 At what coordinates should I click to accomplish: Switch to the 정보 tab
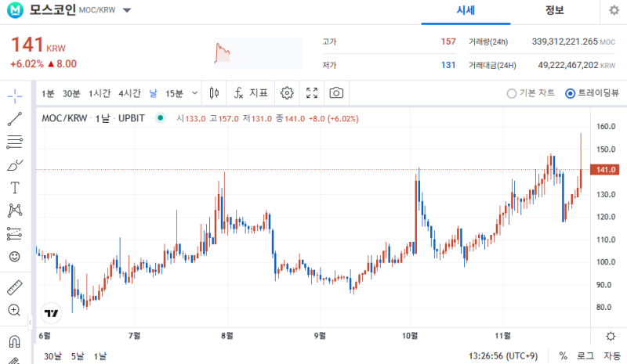555,10
